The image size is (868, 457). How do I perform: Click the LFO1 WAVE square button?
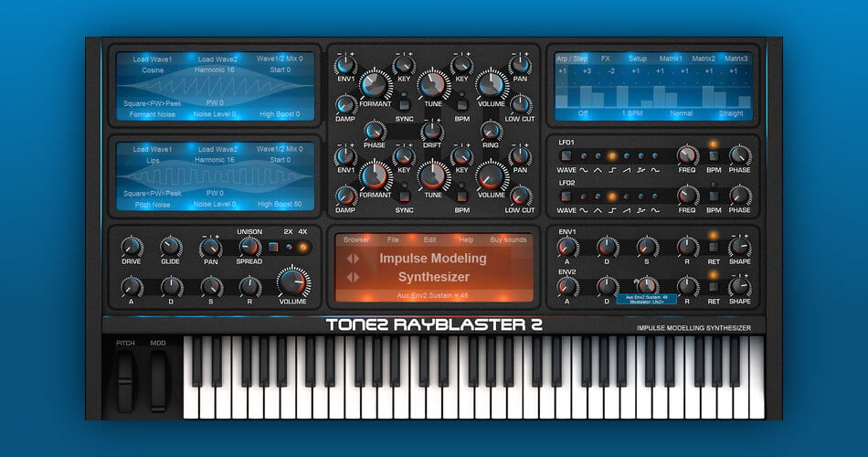[566, 155]
